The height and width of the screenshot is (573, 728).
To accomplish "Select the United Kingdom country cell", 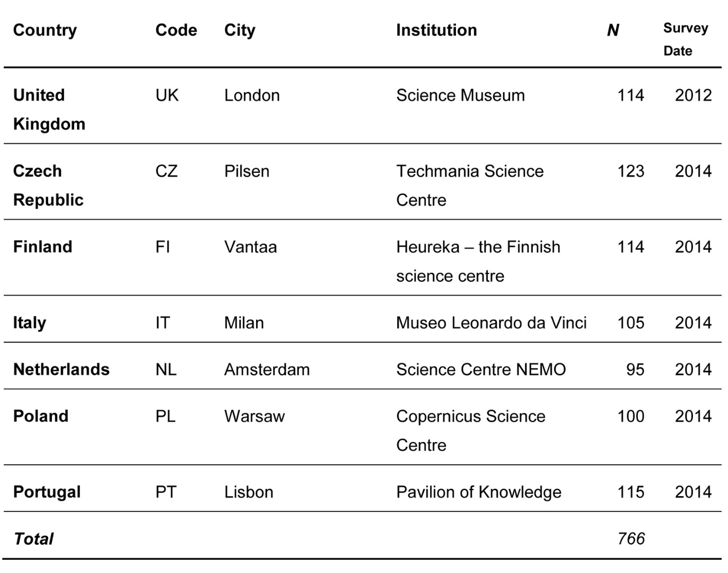I will pos(49,109).
